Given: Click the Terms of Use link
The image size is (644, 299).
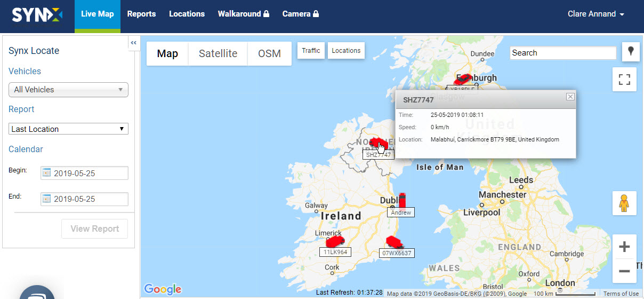Looking at the screenshot, I should [x=621, y=294].
